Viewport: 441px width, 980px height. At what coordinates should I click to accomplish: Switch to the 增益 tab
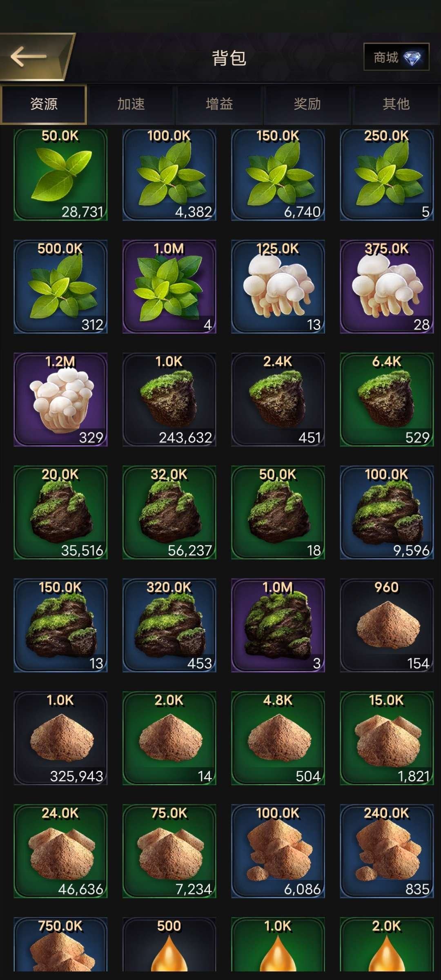tap(219, 104)
